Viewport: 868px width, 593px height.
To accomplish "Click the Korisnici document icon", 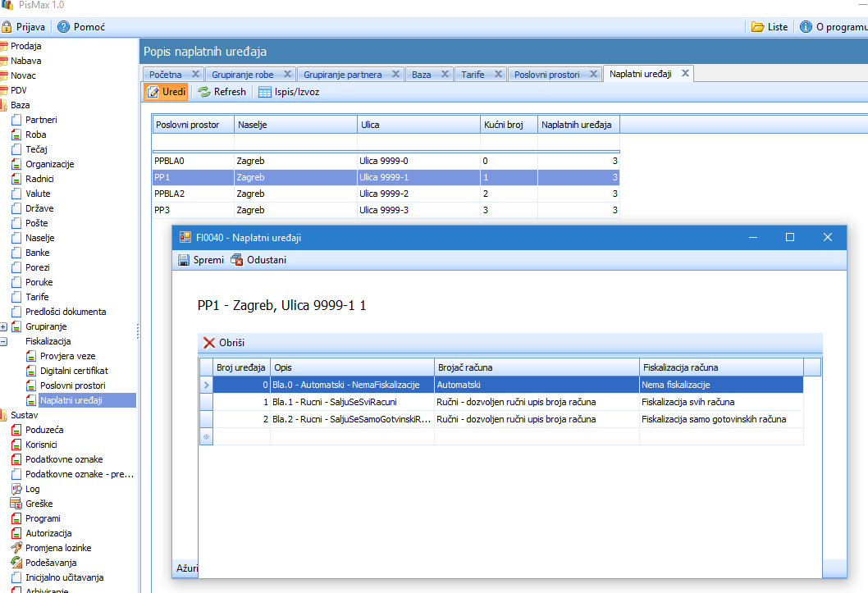I will pyautogui.click(x=16, y=445).
